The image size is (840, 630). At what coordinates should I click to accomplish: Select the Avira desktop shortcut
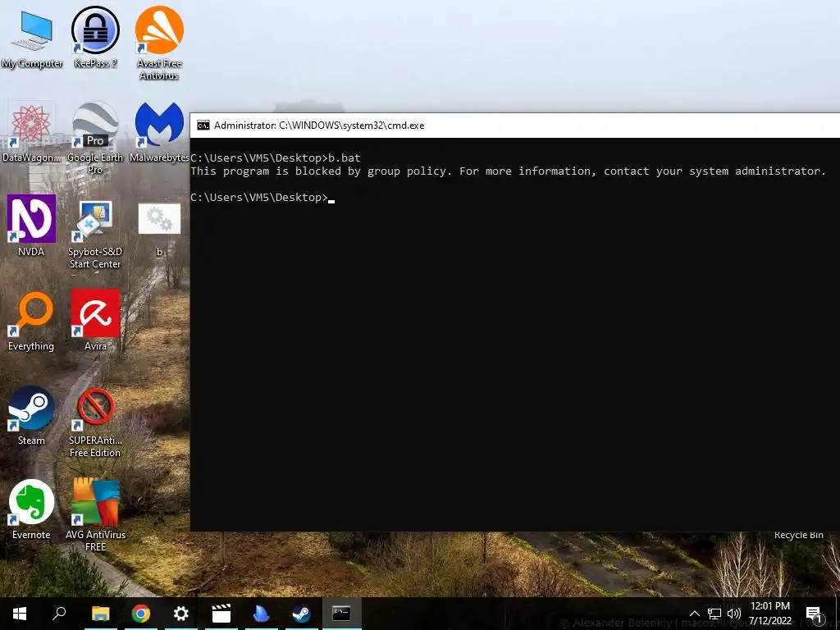95,320
